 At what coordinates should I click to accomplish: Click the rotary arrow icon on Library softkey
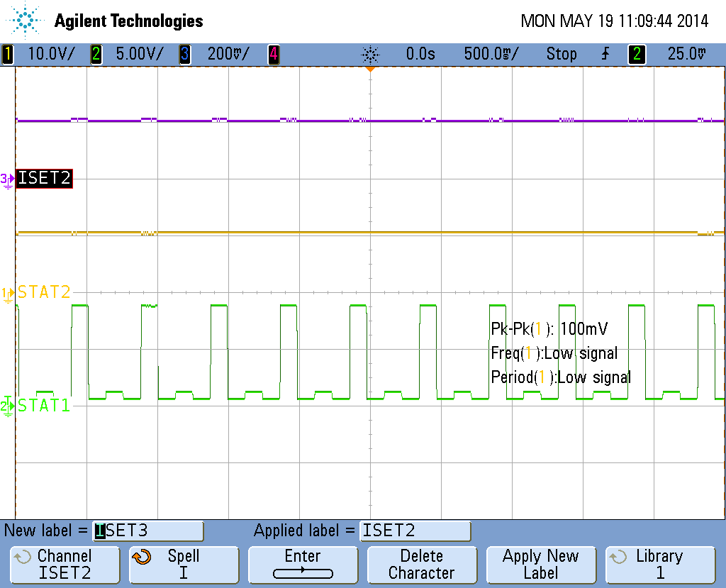coord(618,557)
